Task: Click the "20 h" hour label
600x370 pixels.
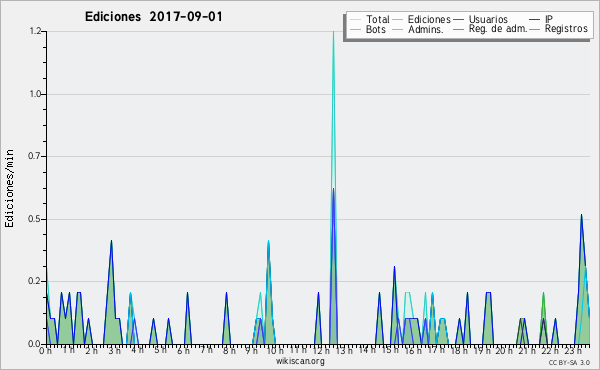Action: tap(505, 350)
